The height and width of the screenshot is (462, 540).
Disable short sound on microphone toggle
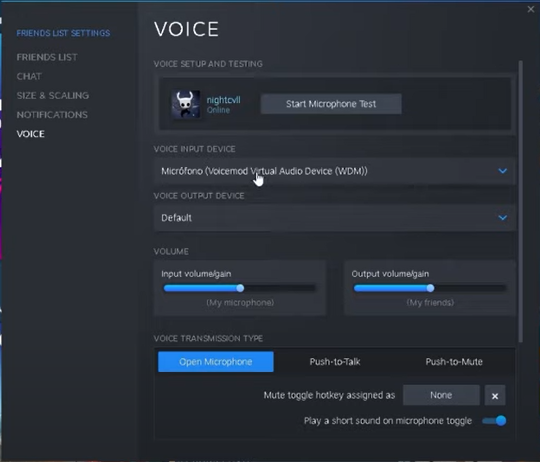tap(494, 421)
